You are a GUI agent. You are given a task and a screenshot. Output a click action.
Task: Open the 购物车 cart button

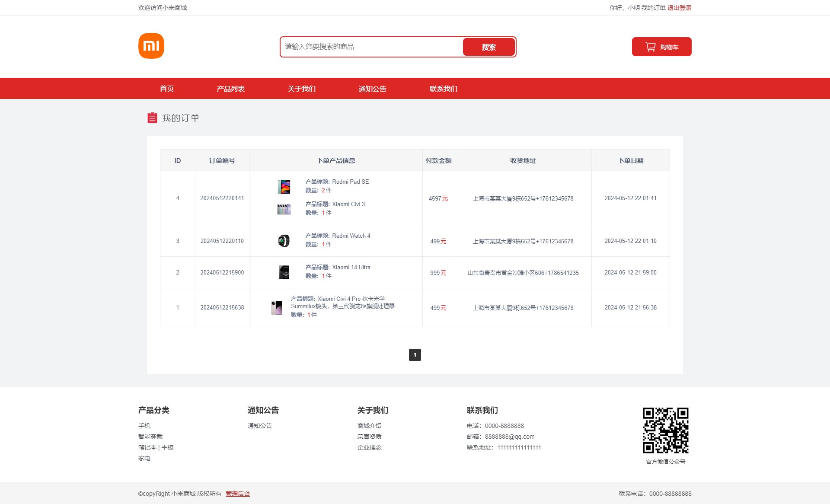pyautogui.click(x=662, y=47)
